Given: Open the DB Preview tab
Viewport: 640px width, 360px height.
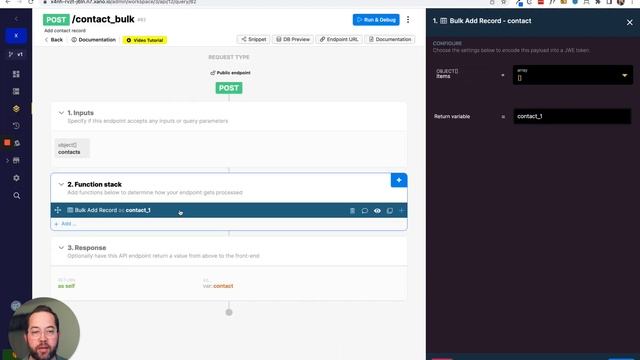Looking at the screenshot, I should pyautogui.click(x=293, y=39).
